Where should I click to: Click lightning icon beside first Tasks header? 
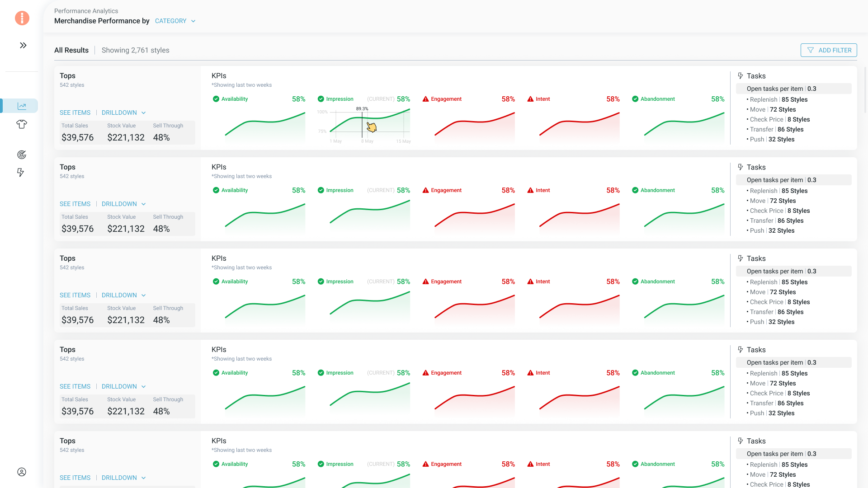coord(741,76)
